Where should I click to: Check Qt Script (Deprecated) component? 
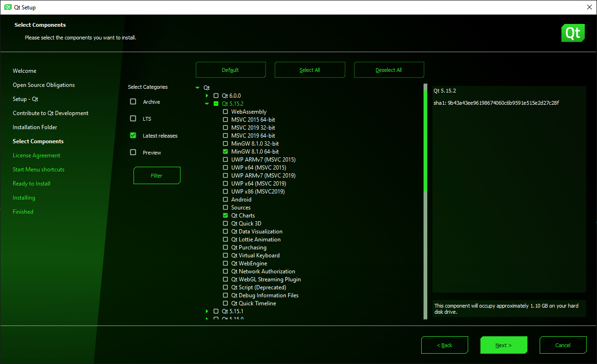(225, 287)
